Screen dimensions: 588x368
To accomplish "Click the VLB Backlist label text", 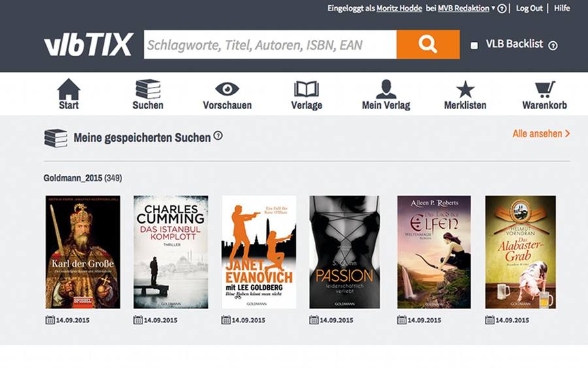I will click(x=515, y=44).
